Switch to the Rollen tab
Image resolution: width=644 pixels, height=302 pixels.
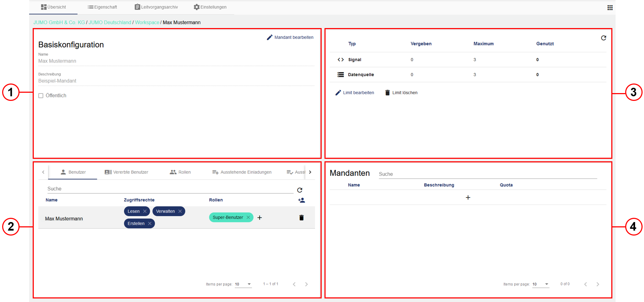point(180,172)
